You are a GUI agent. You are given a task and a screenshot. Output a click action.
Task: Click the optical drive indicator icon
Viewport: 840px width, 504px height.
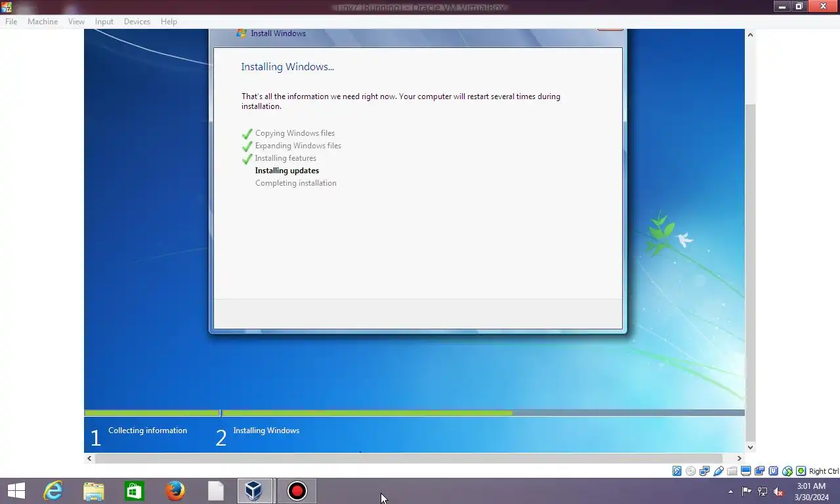click(x=690, y=471)
